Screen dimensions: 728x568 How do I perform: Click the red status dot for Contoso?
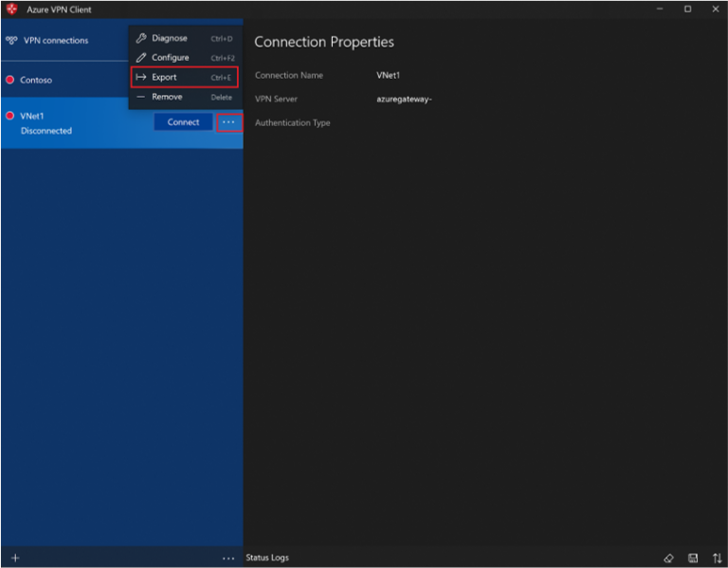tap(9, 80)
